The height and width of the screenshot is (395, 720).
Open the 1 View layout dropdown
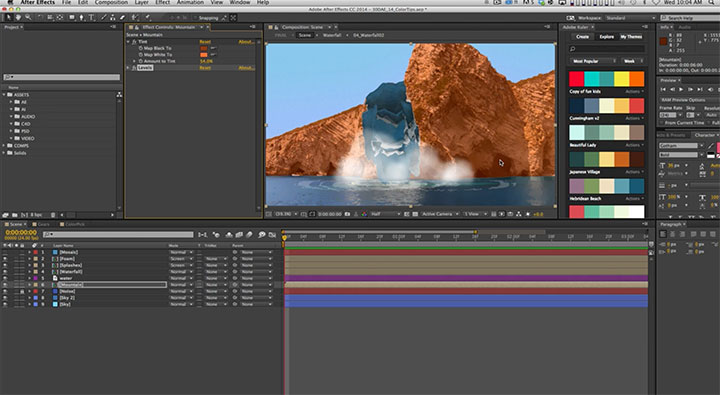(x=475, y=214)
